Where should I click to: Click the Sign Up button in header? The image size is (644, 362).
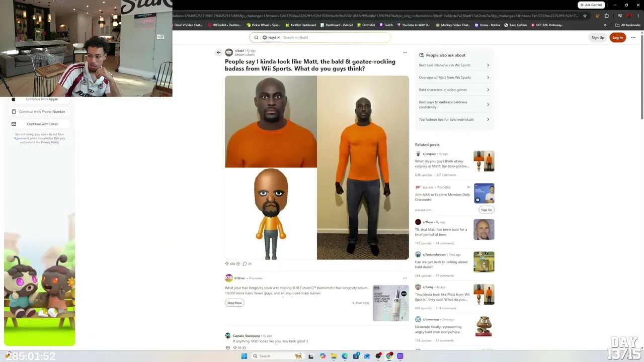598,37
